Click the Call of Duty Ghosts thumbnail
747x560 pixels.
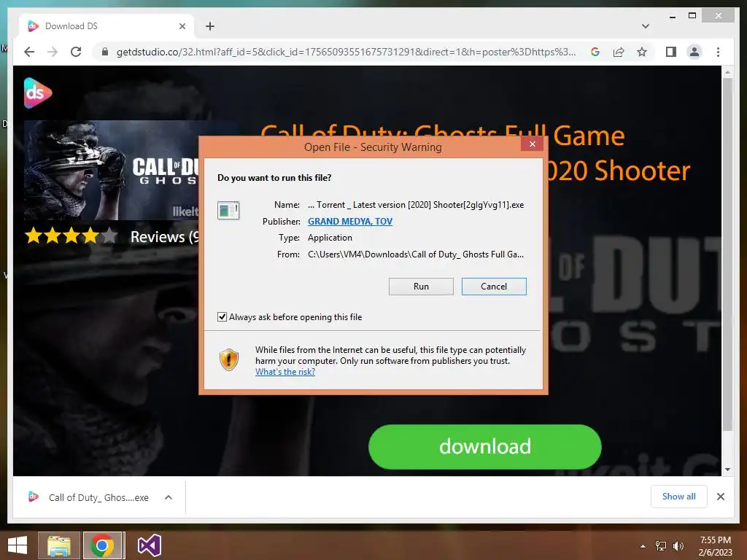pyautogui.click(x=111, y=170)
